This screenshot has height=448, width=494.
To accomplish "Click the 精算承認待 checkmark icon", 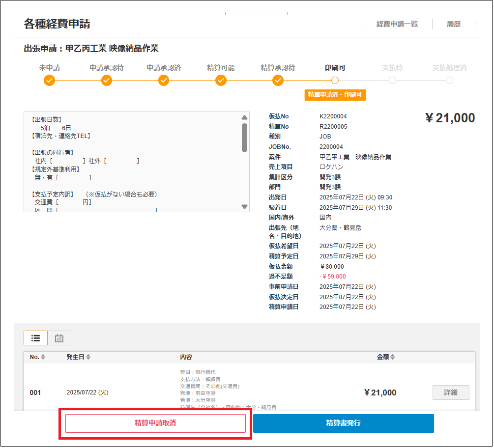I will click(278, 80).
